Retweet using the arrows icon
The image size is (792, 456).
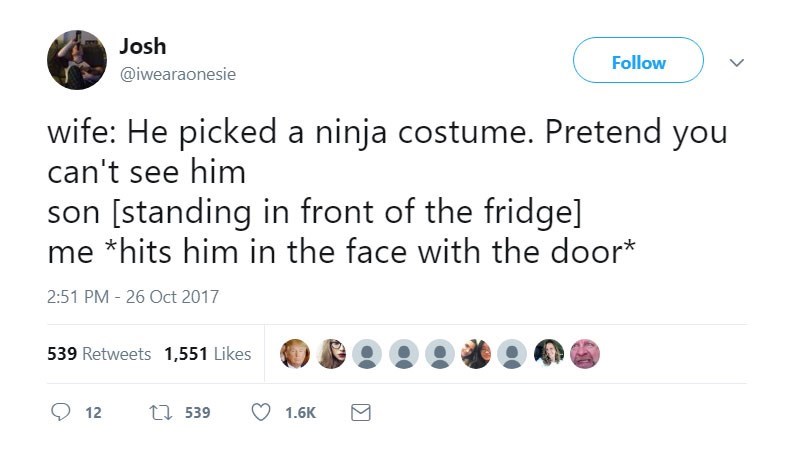[156, 412]
